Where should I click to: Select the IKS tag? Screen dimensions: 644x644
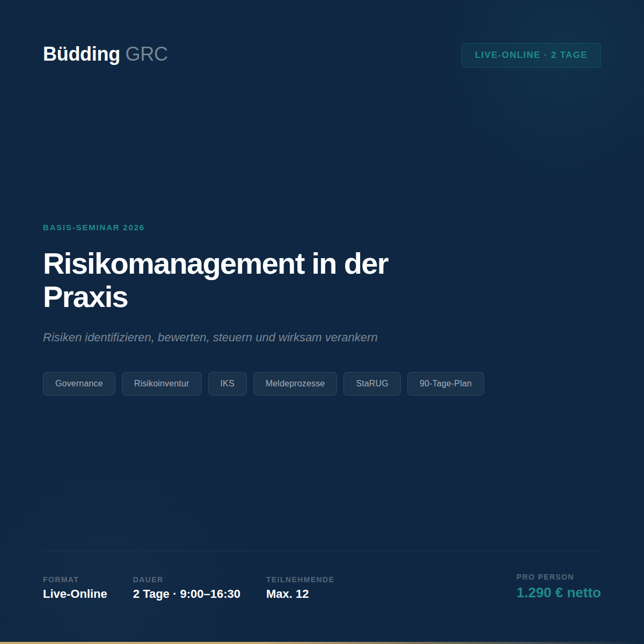(x=228, y=384)
